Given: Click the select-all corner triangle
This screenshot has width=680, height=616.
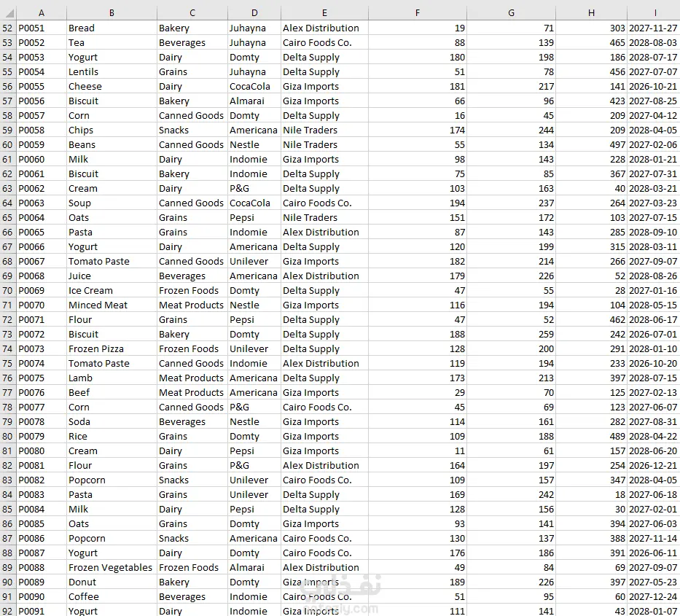Looking at the screenshot, I should [8, 13].
